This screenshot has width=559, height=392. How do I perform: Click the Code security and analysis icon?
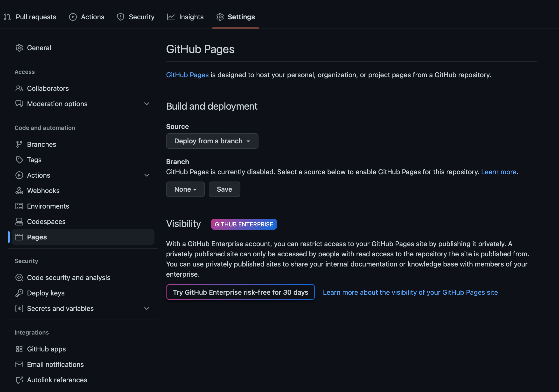click(x=19, y=277)
